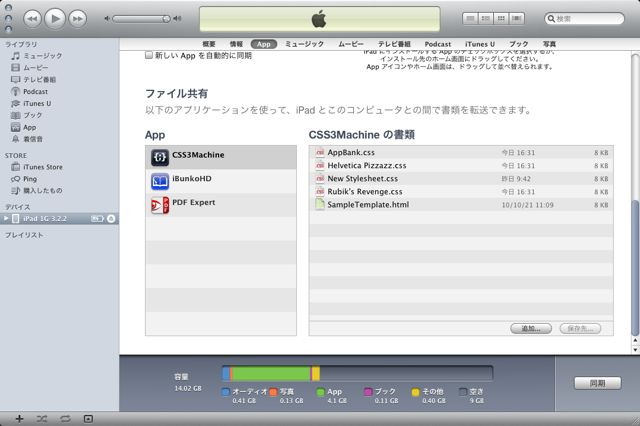Screen dimensions: 640x426
Task: Open the 概要 tab
Action: click(209, 44)
